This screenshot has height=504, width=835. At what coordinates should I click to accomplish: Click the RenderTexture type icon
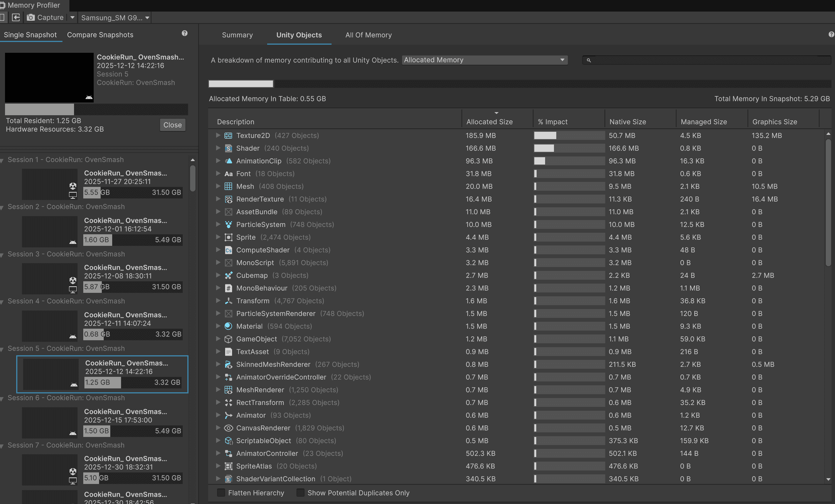pyautogui.click(x=228, y=199)
